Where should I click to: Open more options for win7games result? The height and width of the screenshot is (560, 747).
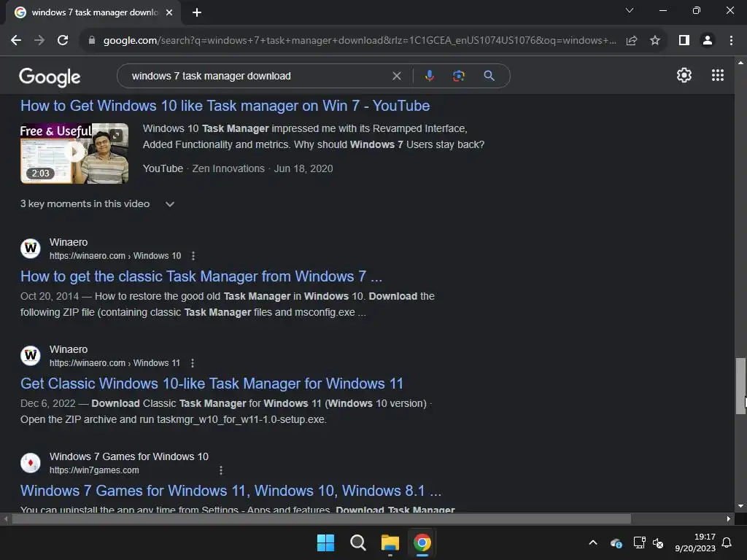tap(220, 470)
